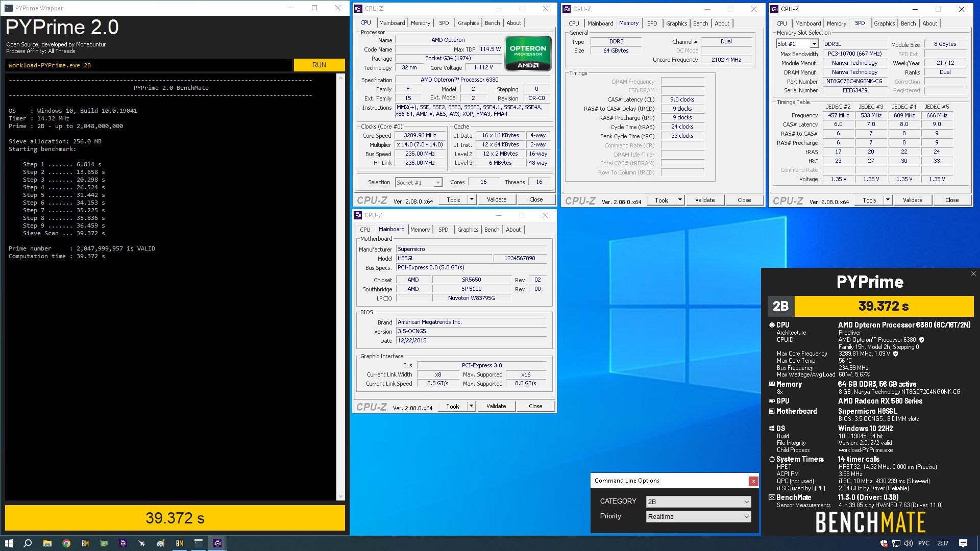Image resolution: width=980 pixels, height=551 pixels.
Task: Open the Windows Start menu
Action: tap(9, 543)
